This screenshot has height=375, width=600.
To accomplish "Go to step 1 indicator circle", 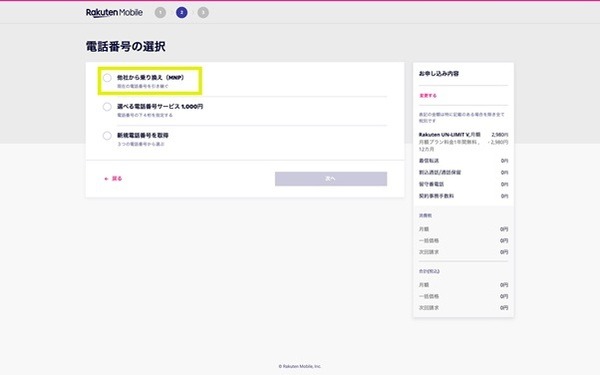I will [x=160, y=13].
